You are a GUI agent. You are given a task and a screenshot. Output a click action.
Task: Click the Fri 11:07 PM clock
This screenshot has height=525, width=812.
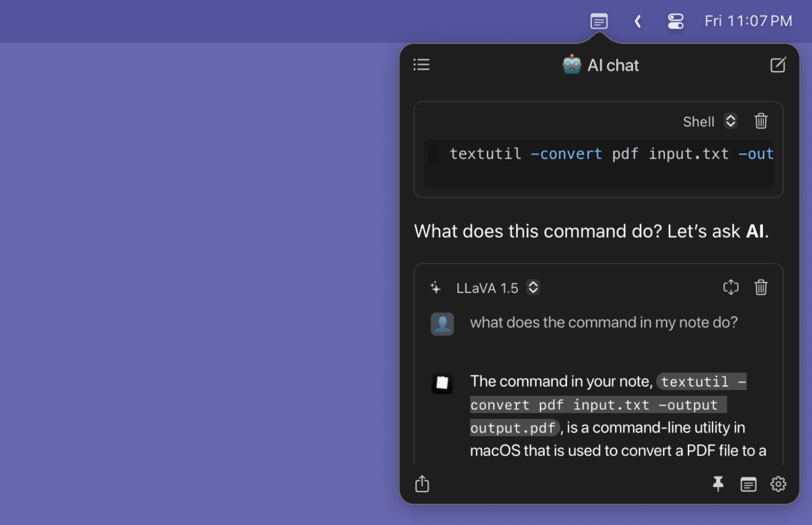pos(748,21)
